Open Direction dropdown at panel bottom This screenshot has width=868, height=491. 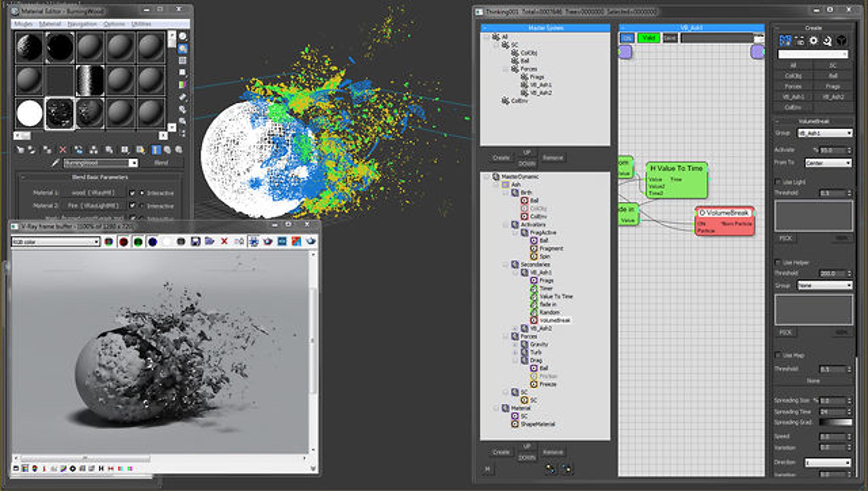tap(828, 462)
